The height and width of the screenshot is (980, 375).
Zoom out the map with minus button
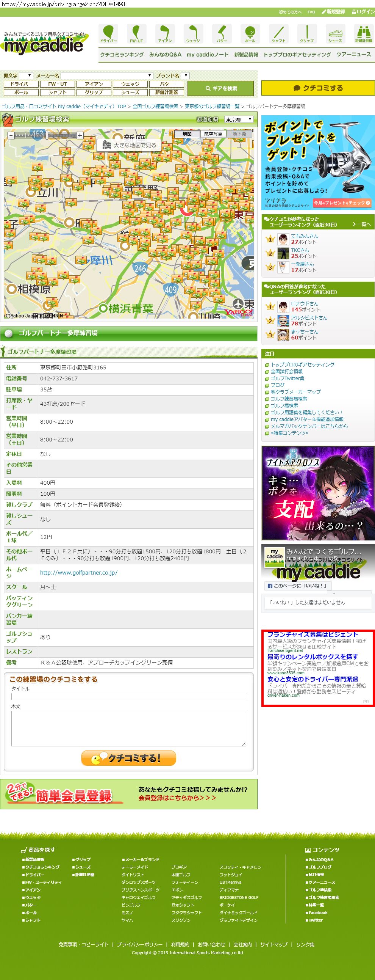[11, 135]
